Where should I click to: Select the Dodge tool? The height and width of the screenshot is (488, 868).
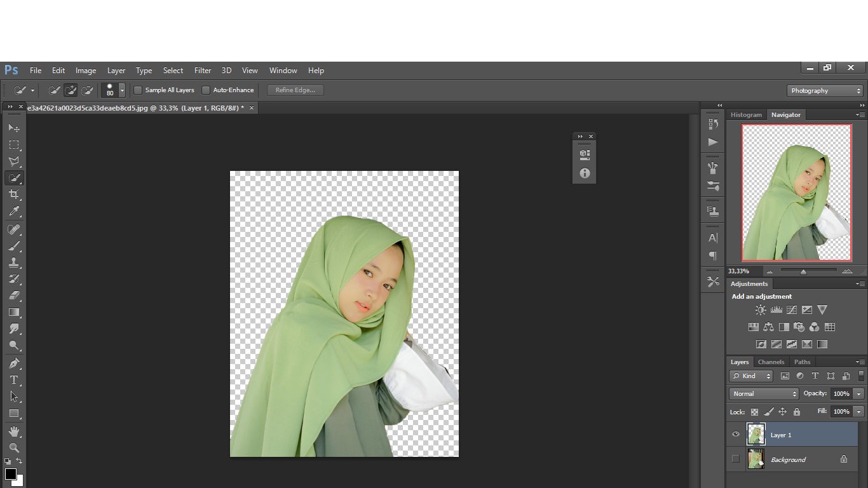14,345
